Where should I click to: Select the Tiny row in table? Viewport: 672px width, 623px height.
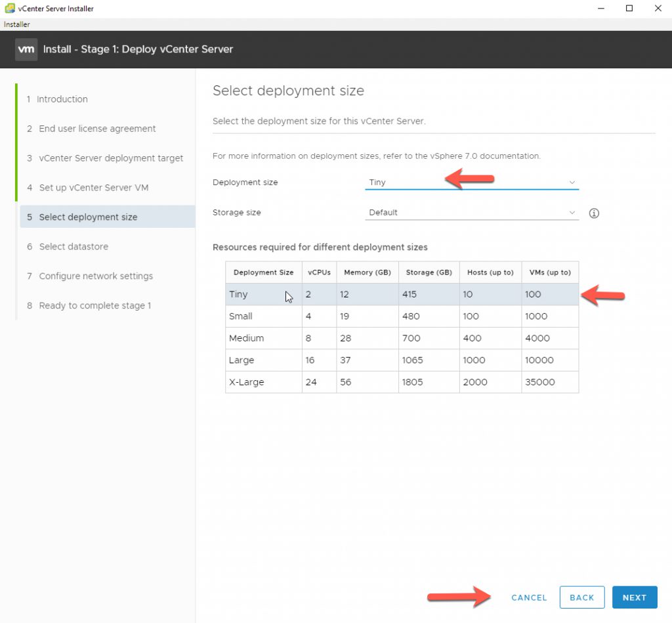(402, 294)
